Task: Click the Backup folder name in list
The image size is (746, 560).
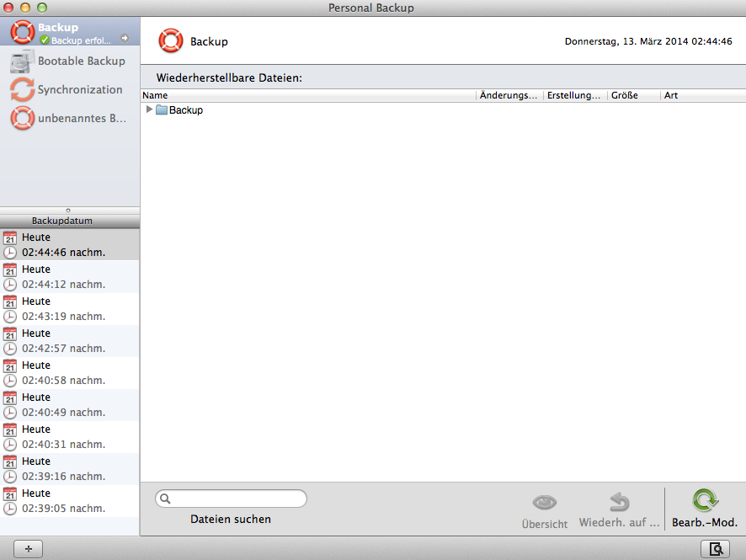Action: click(186, 110)
